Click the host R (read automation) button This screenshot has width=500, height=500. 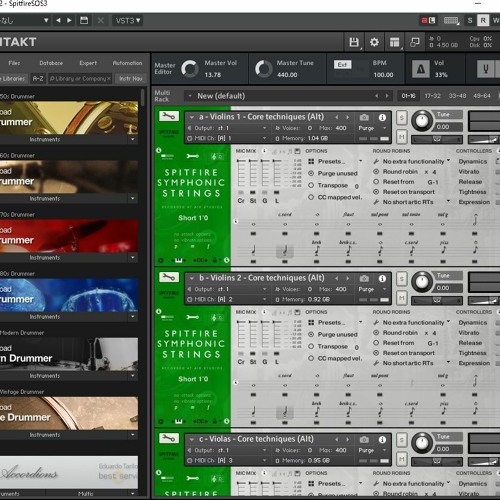pyautogui.click(x=483, y=21)
